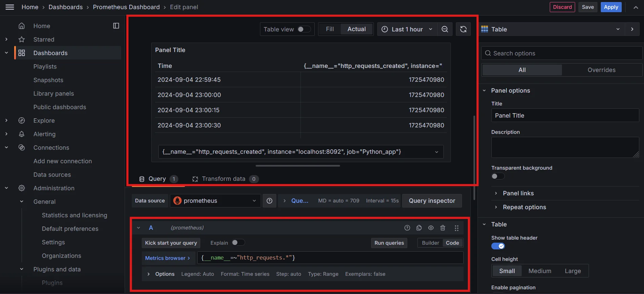Select Large cell height

[573, 271]
